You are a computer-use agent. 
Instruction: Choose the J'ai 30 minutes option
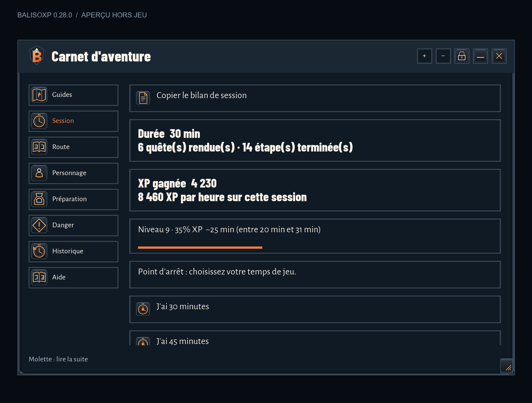[315, 309]
